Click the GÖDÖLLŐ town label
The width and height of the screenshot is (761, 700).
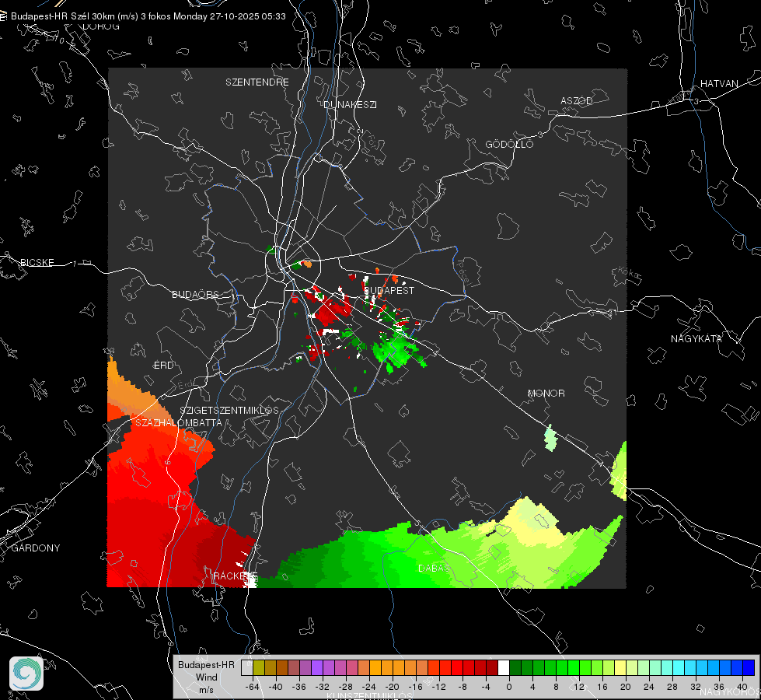point(509,144)
